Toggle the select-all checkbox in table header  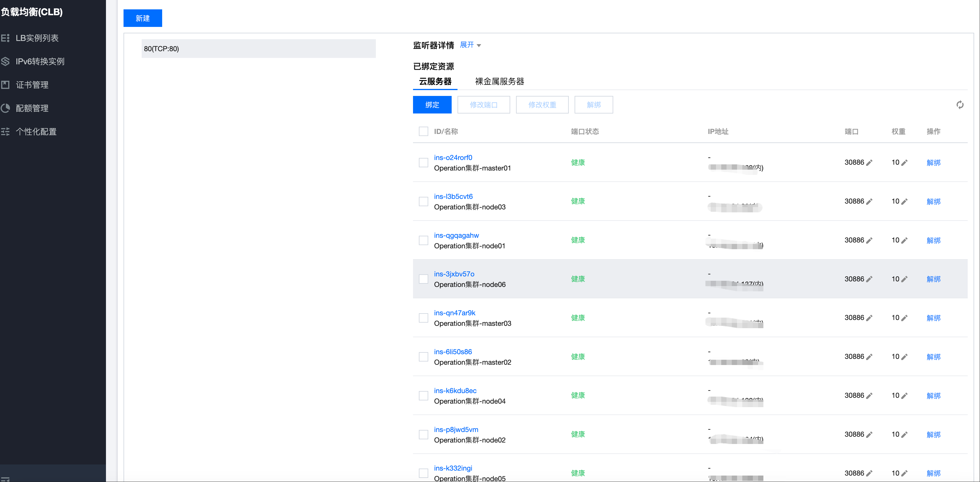424,132
